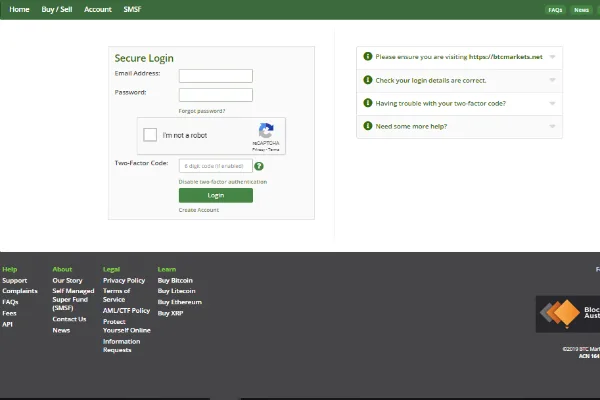Click the reCAPTCHA logo icon

pyautogui.click(x=265, y=131)
